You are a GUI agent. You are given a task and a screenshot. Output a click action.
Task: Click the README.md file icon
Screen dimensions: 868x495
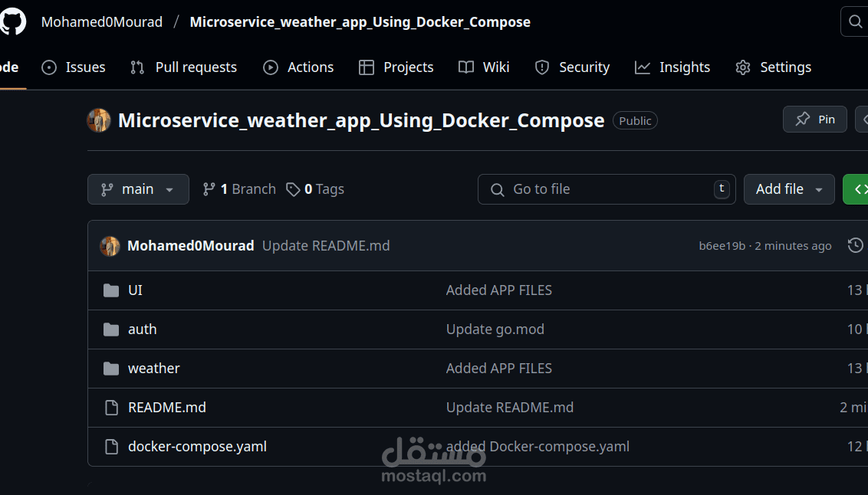[x=111, y=408]
